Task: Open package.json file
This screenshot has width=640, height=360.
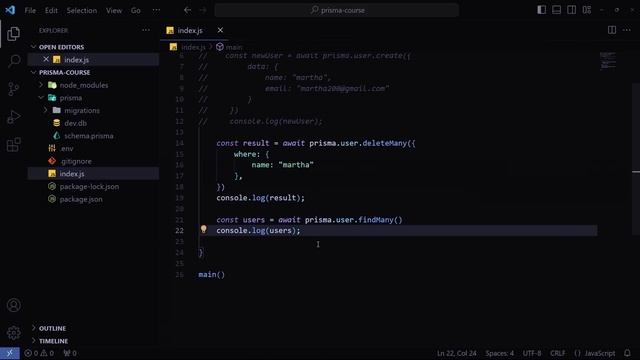Action: point(81,199)
